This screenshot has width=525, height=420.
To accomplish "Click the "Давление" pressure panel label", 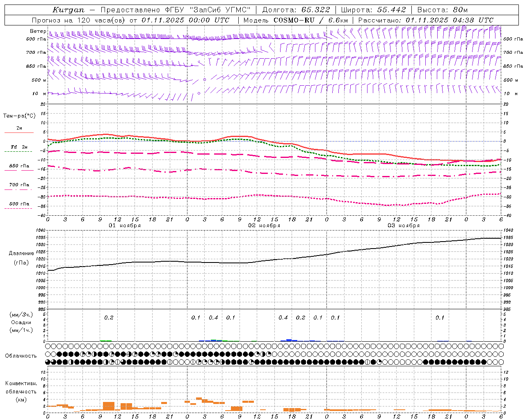I will coord(21,253).
